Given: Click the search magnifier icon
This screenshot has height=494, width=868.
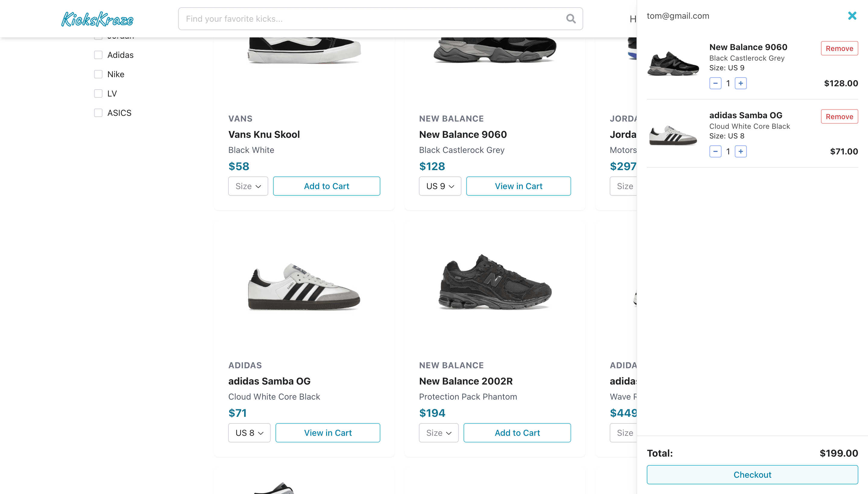Looking at the screenshot, I should pyautogui.click(x=571, y=19).
